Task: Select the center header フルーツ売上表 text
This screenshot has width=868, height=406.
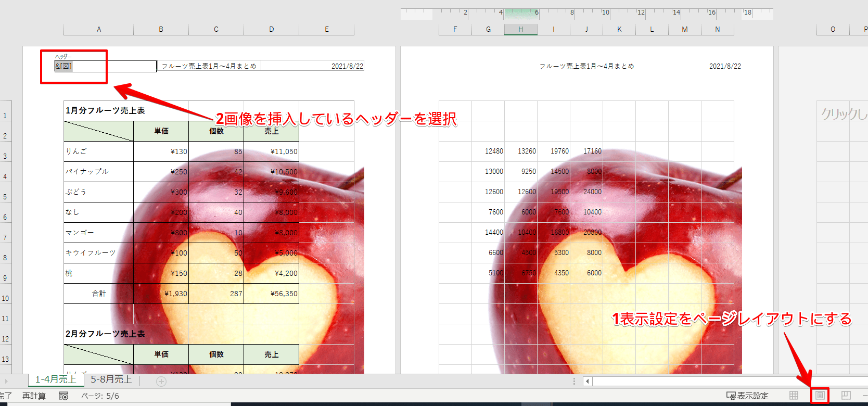Action: pyautogui.click(x=209, y=66)
